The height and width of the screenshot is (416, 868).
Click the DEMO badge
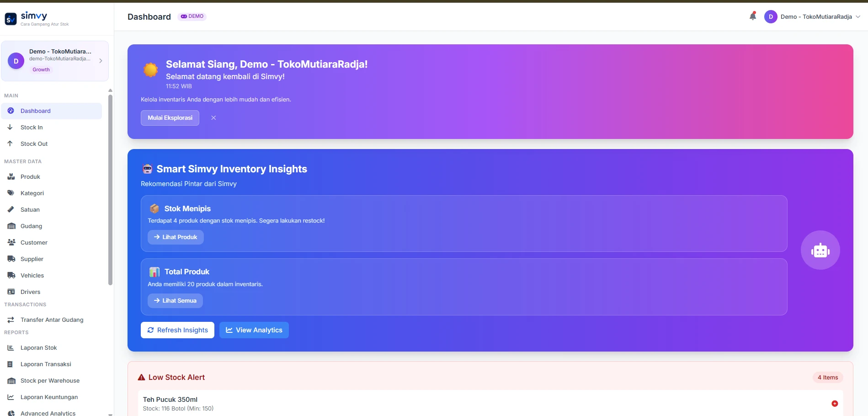tap(192, 16)
